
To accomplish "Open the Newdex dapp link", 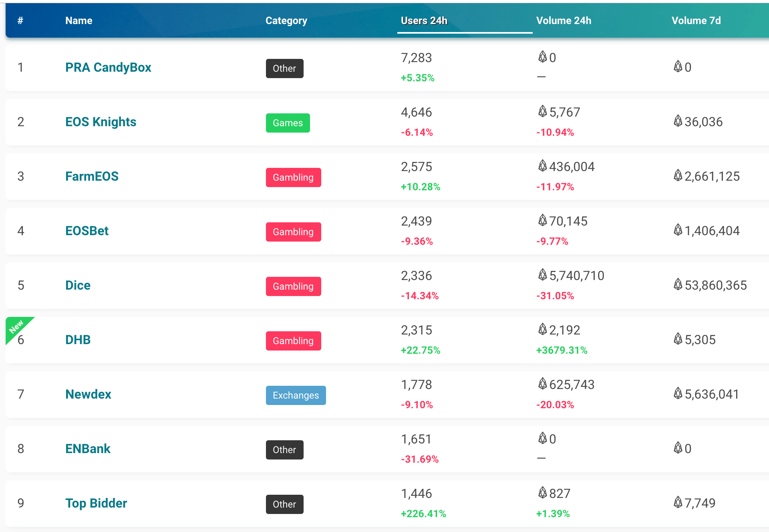I will click(x=88, y=394).
